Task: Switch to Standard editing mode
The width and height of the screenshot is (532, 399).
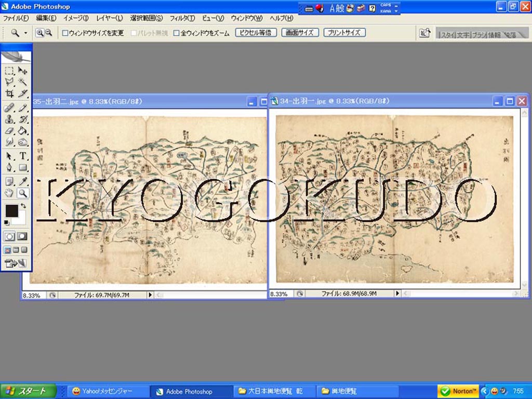Action: 9,236
